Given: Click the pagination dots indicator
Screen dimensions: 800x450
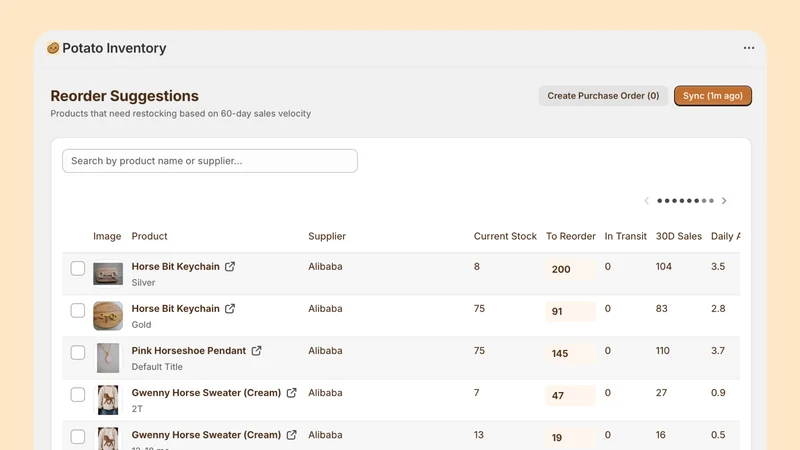Looking at the screenshot, I should point(685,201).
